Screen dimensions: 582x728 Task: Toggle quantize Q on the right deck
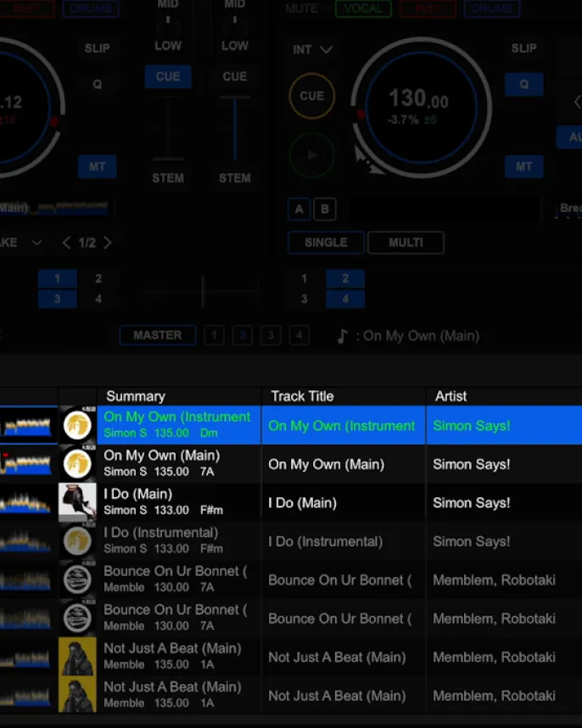pos(523,85)
